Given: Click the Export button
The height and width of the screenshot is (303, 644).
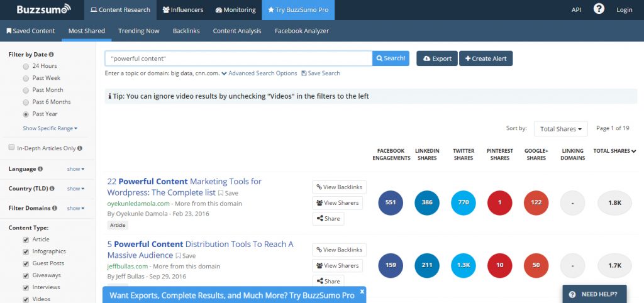Looking at the screenshot, I should (x=437, y=58).
